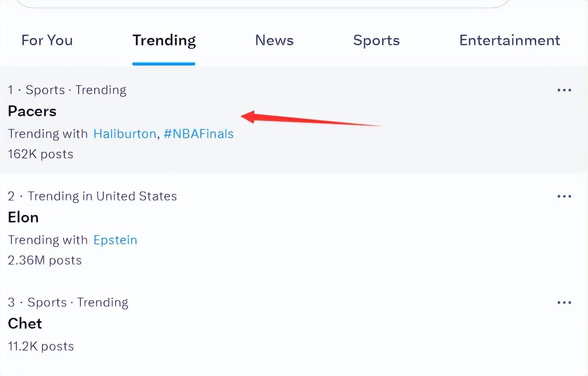588x376 pixels.
Task: Open more options for Chet trend
Action: click(x=564, y=303)
